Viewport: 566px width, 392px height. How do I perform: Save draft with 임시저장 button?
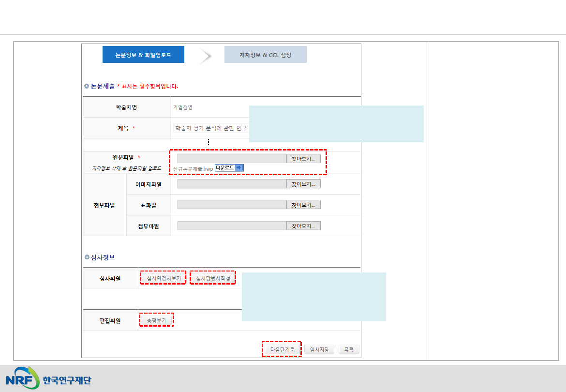click(x=319, y=349)
